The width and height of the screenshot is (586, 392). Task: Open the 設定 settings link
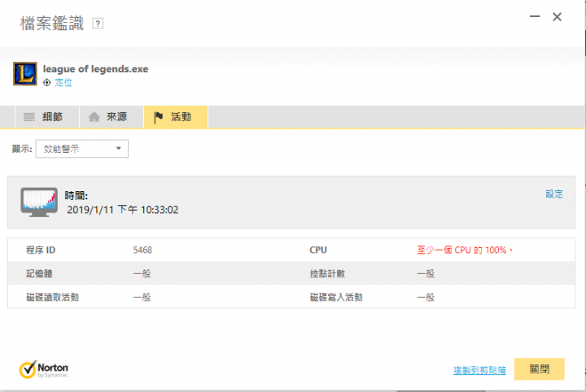coord(554,194)
